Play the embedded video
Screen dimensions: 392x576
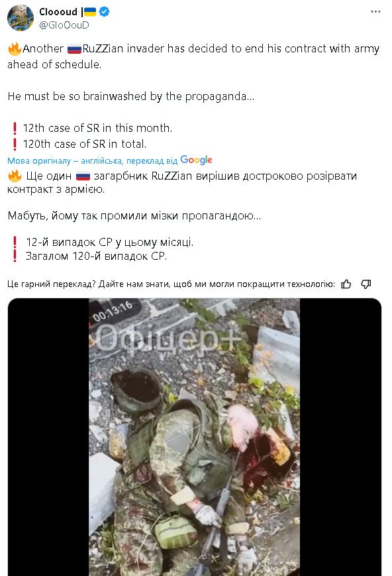[x=195, y=437]
